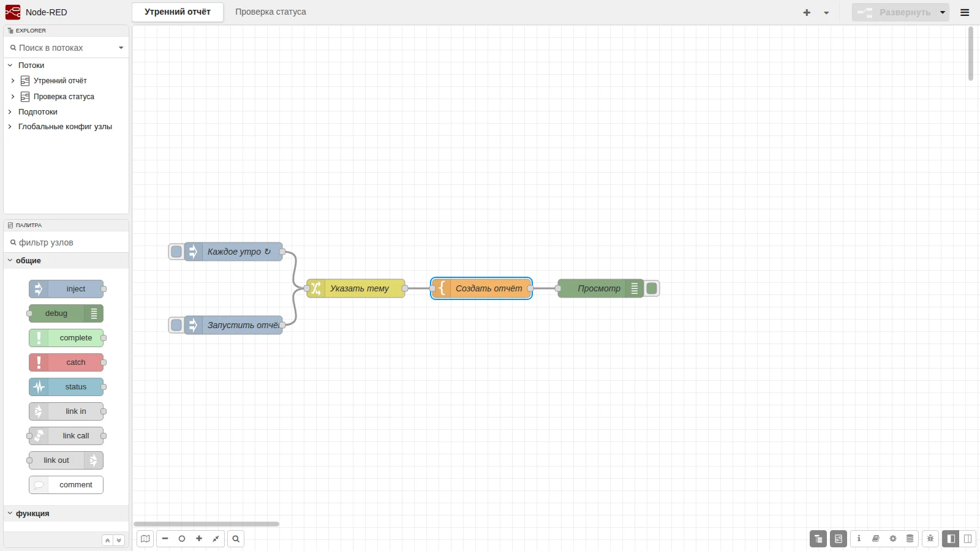Trigger the Запустить отчёт inject button
Image resolution: width=980 pixels, height=551 pixels.
click(176, 325)
